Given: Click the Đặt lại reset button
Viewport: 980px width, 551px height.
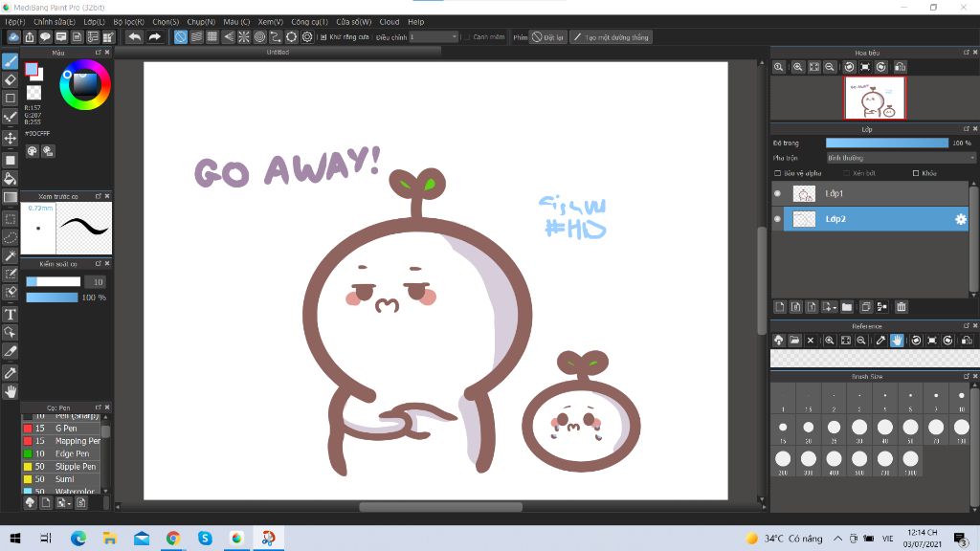Looking at the screenshot, I should click(x=548, y=37).
